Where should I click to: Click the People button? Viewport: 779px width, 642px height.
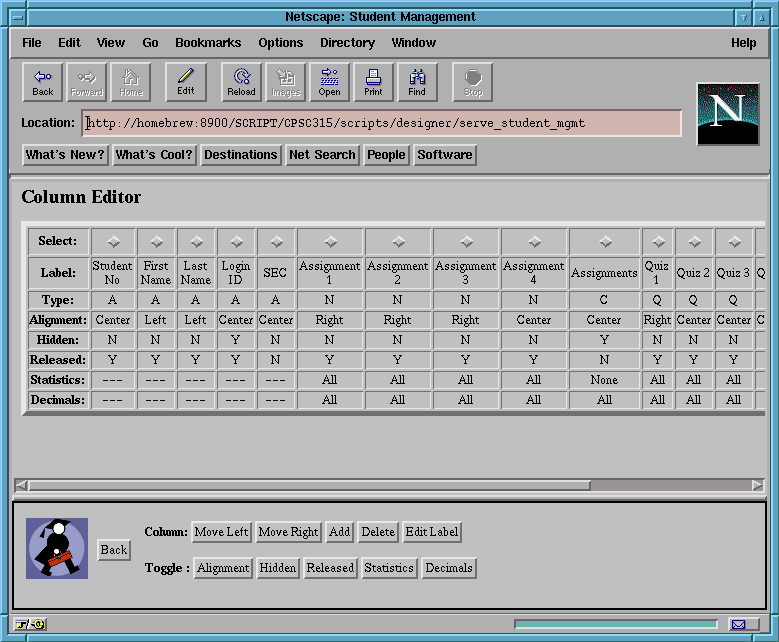pos(386,155)
